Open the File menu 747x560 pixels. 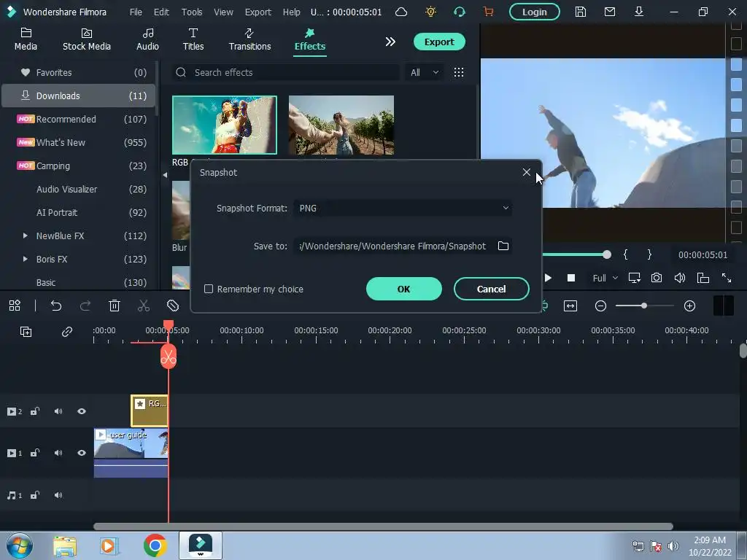[136, 12]
